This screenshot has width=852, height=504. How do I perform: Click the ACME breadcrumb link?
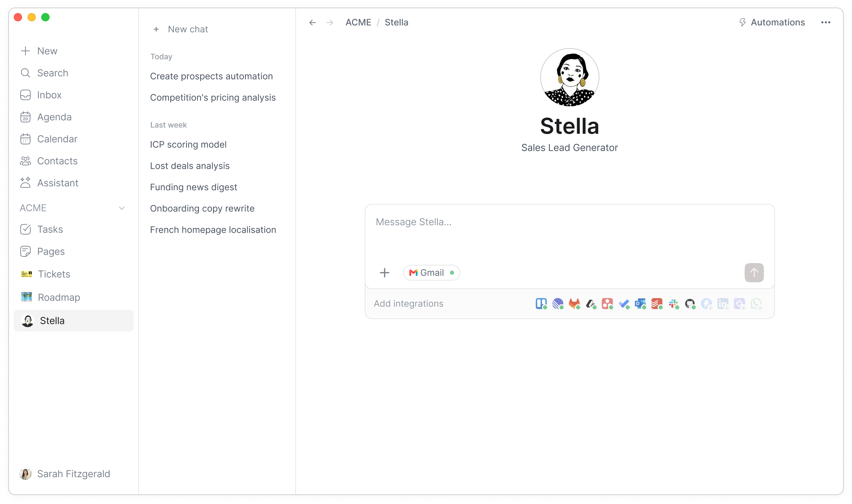point(358,22)
